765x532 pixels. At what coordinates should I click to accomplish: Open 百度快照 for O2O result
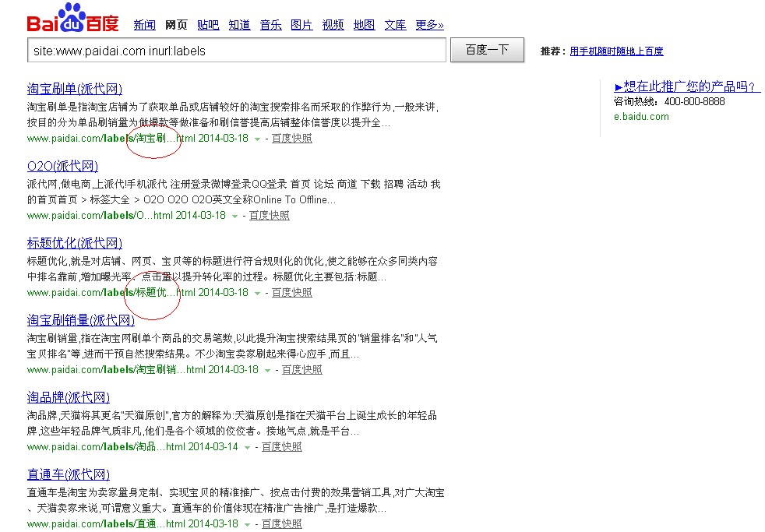tap(270, 216)
